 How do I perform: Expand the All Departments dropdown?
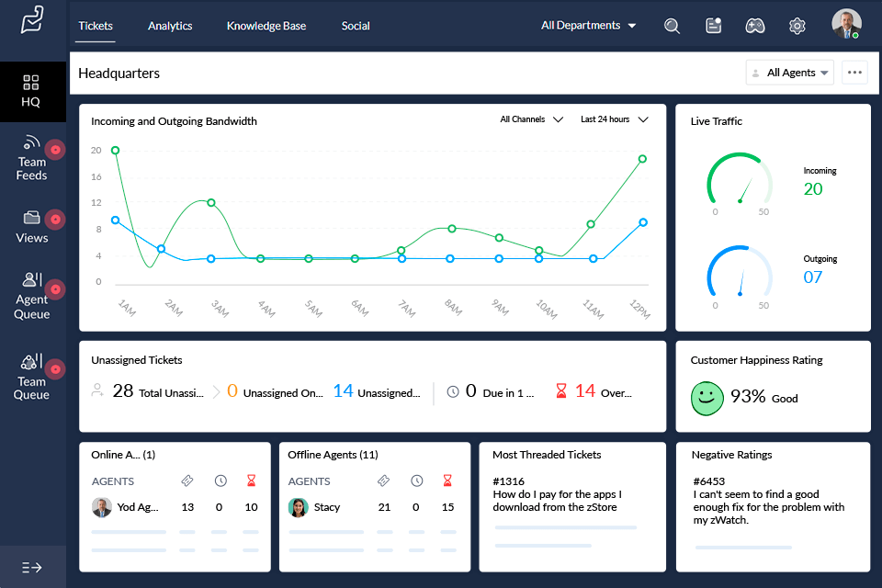(x=588, y=25)
